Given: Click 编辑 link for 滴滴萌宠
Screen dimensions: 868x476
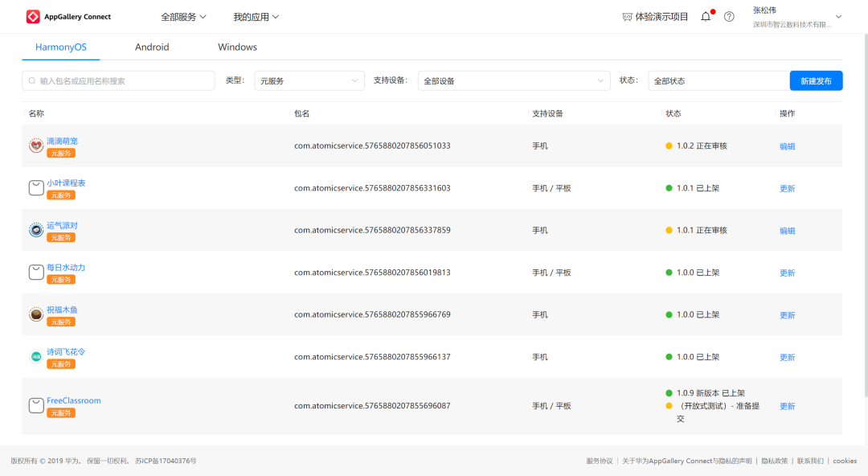Looking at the screenshot, I should [787, 146].
